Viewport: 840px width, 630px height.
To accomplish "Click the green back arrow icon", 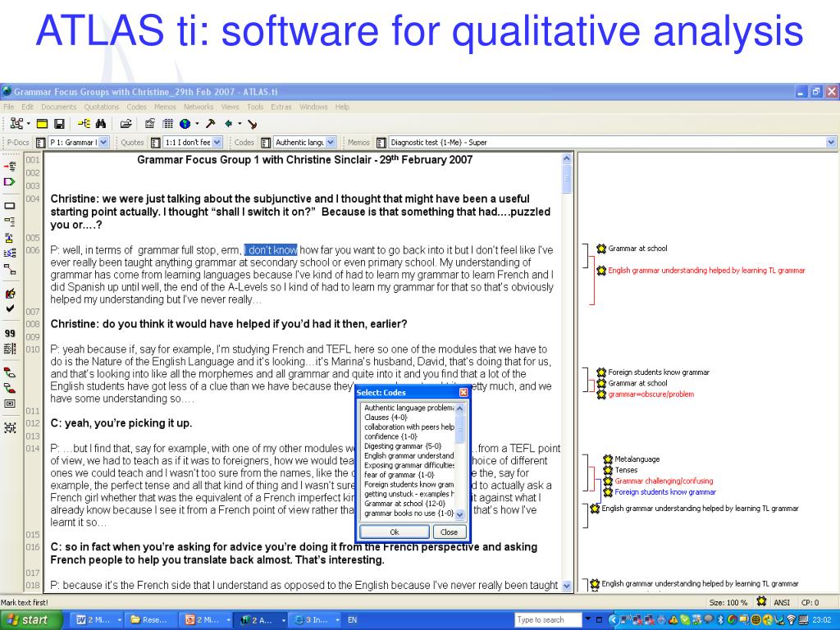I will click(x=228, y=124).
